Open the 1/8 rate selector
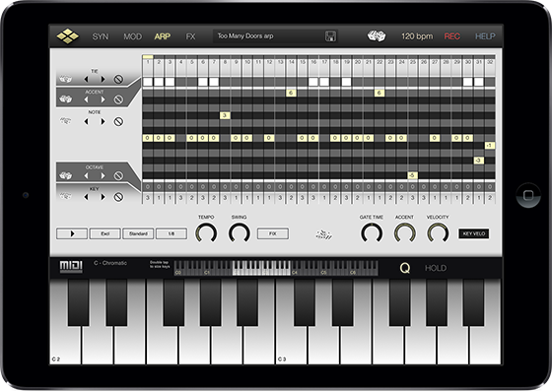Viewport: 552px width, 392px height. [x=172, y=233]
